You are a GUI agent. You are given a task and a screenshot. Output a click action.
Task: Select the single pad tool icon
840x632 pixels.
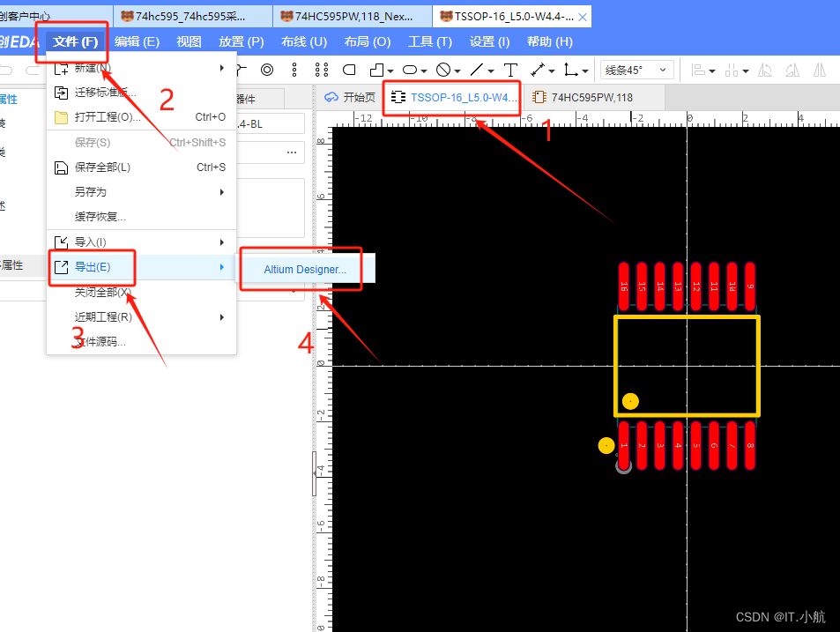tap(267, 70)
